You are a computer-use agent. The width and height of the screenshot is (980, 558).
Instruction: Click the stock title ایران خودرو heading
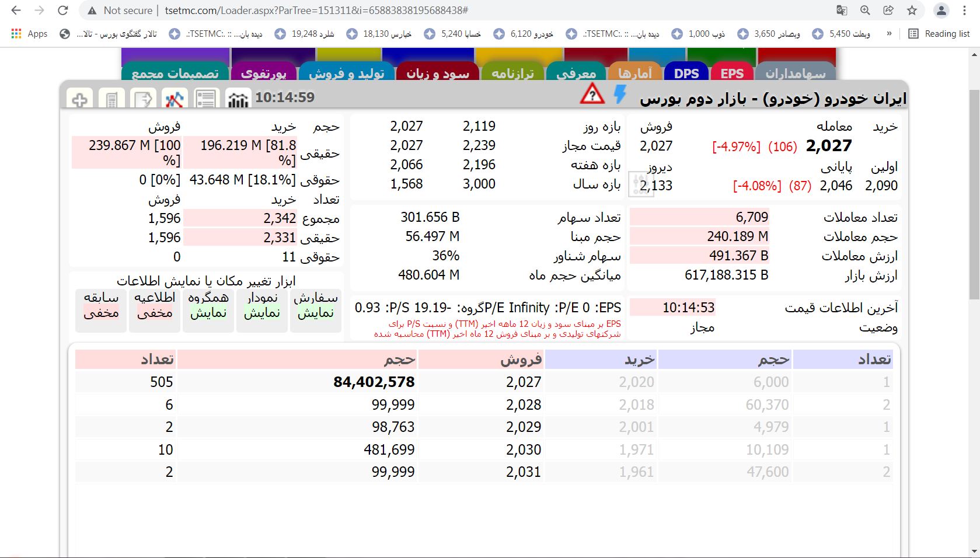pos(773,99)
